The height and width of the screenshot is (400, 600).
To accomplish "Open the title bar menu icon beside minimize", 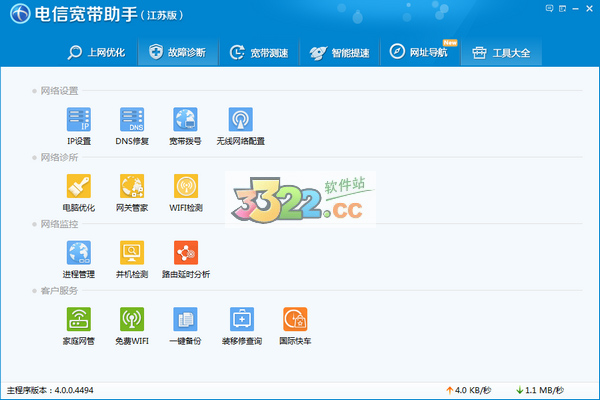I will (x=562, y=8).
